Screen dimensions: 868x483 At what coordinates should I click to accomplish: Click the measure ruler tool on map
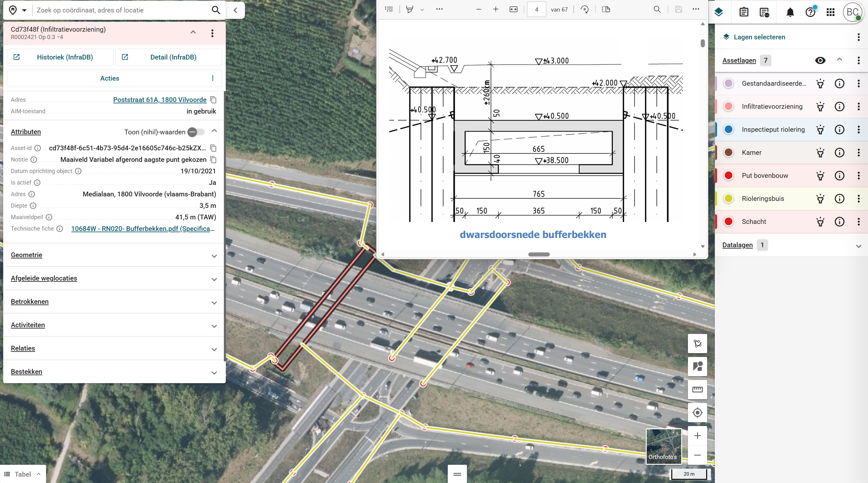pos(697,390)
